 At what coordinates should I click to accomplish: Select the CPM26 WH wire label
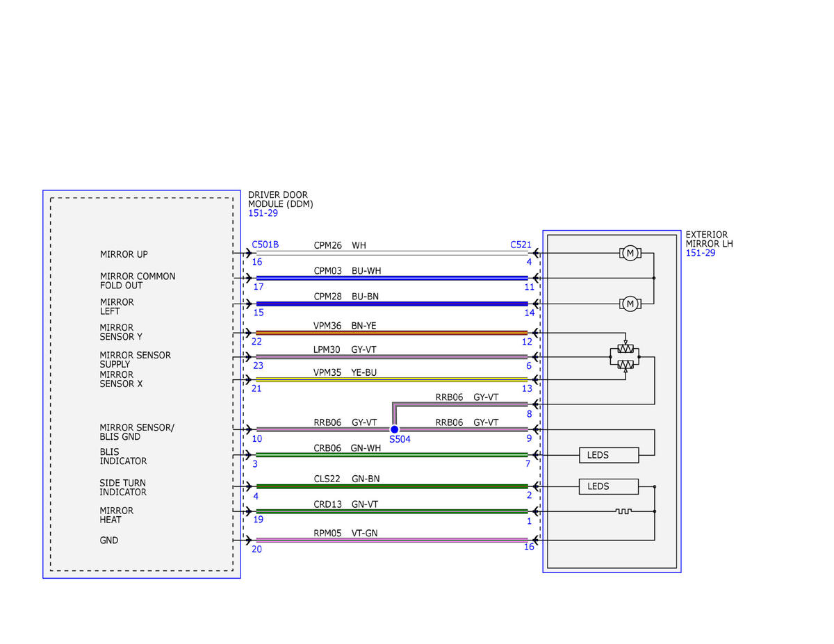340,245
